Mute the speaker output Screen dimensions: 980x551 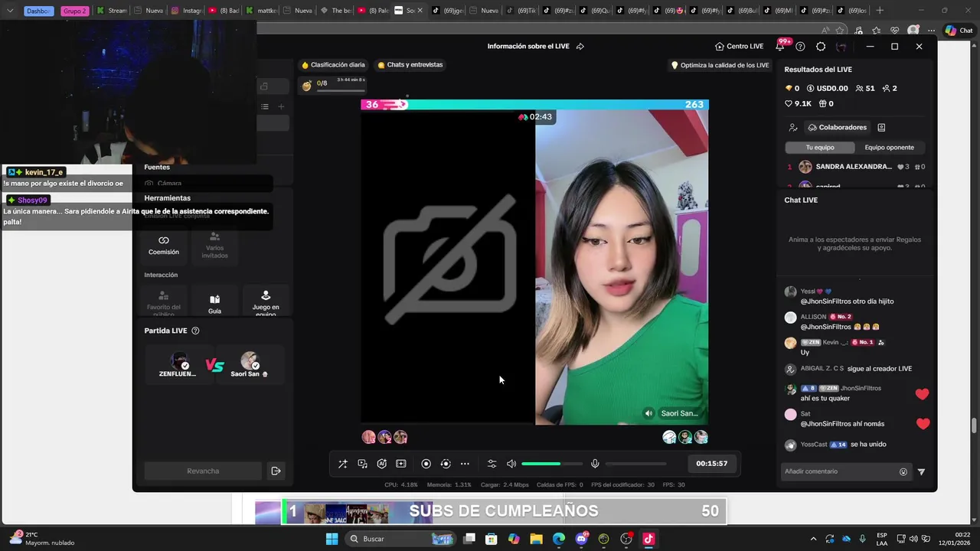(x=511, y=464)
